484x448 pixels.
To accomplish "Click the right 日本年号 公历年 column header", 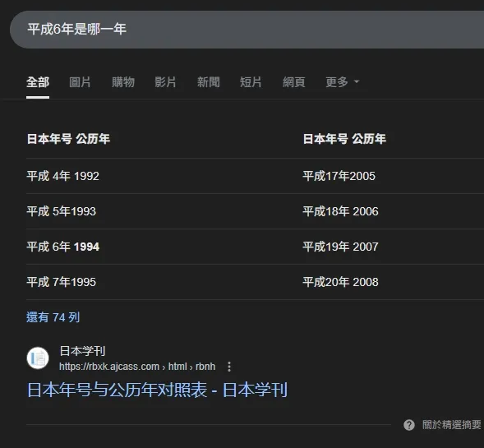I will coord(344,139).
